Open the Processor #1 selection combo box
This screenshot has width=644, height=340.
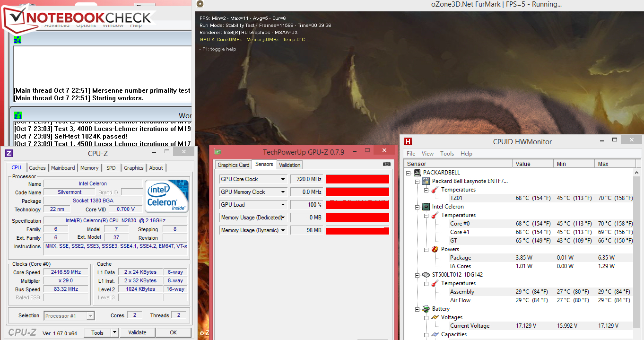pyautogui.click(x=69, y=315)
